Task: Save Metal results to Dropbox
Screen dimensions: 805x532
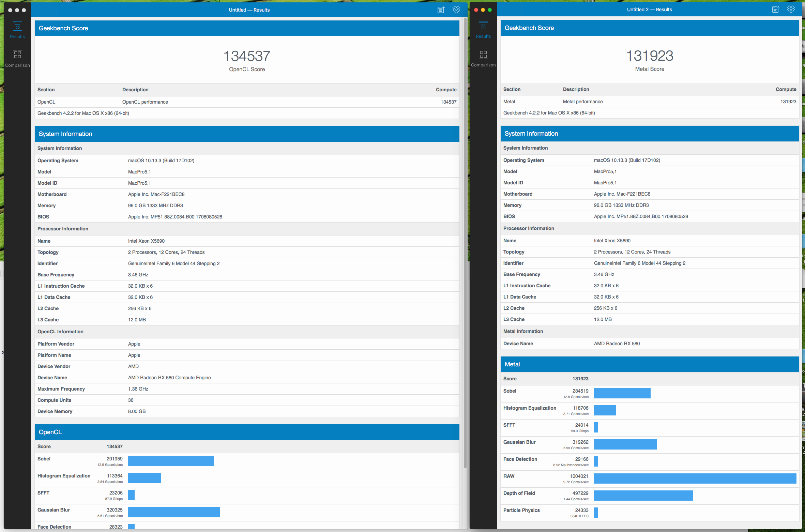Action: coord(791,10)
